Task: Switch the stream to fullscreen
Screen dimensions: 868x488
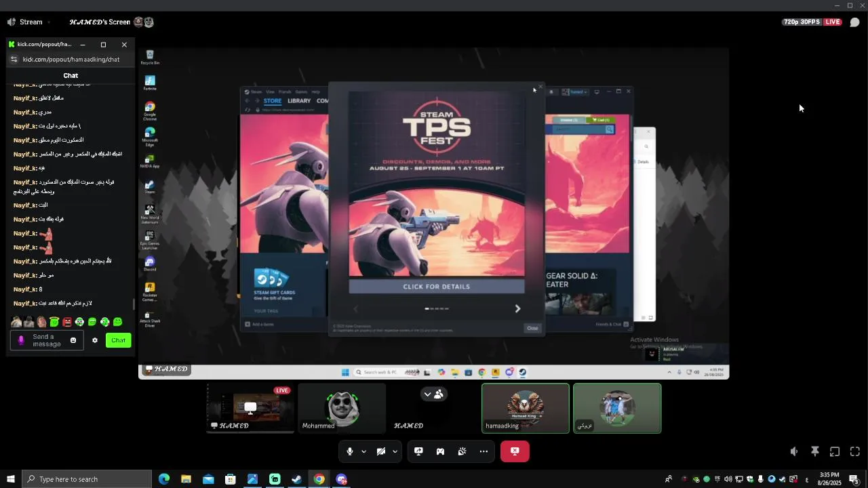Action: pyautogui.click(x=855, y=451)
